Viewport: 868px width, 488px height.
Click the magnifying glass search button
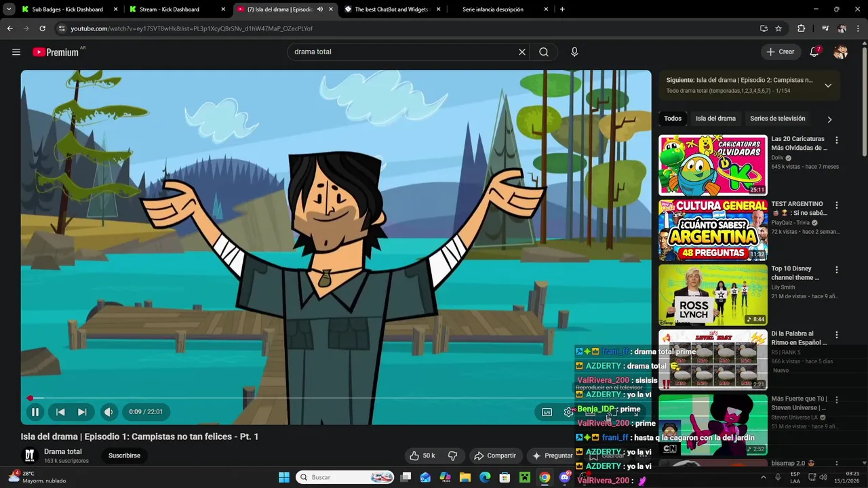pos(544,52)
